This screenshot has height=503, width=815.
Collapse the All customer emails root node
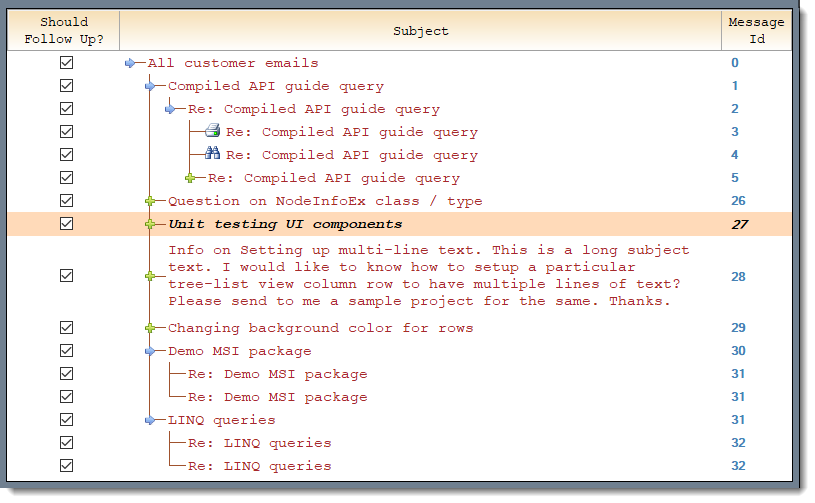point(130,63)
